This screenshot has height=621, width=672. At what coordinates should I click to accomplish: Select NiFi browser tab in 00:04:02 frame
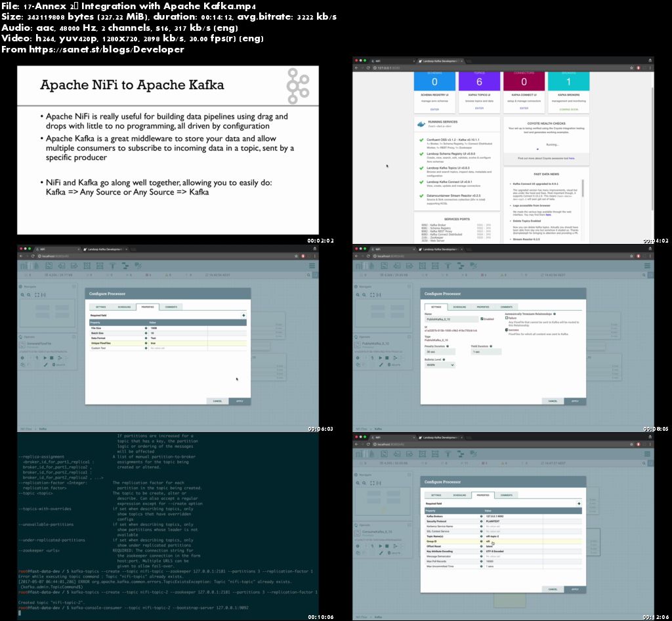coord(392,61)
